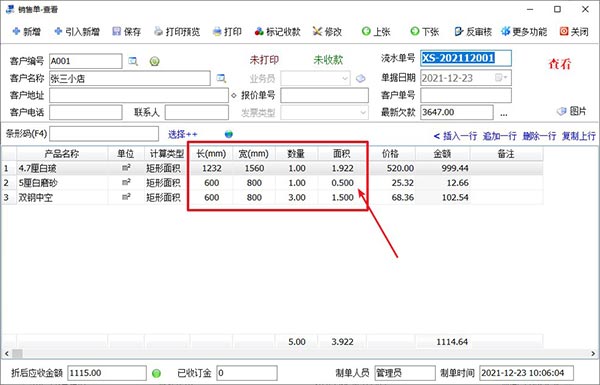Open the 单据日期 date picker dropdown
Screen dimensions: 600x385
click(501, 78)
